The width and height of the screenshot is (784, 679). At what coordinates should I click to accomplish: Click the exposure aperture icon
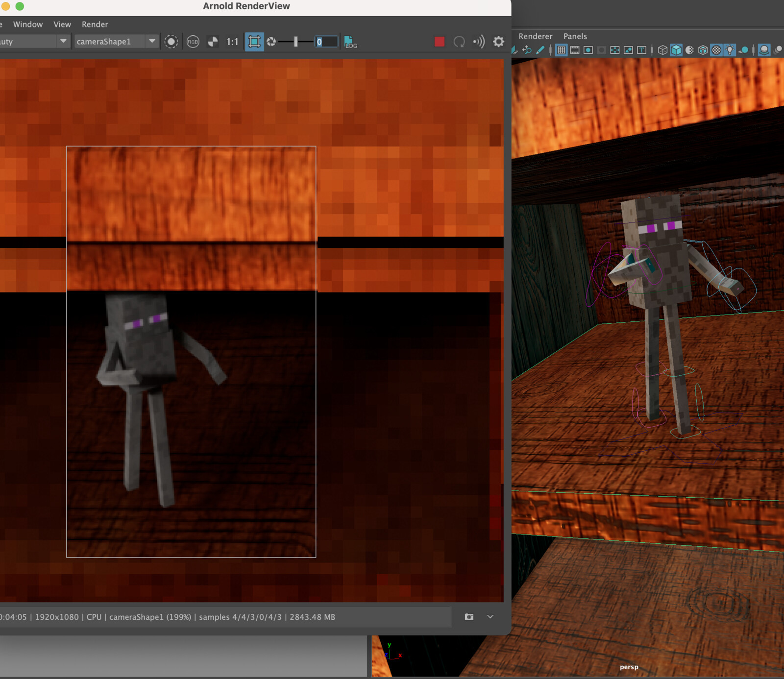pos(271,42)
